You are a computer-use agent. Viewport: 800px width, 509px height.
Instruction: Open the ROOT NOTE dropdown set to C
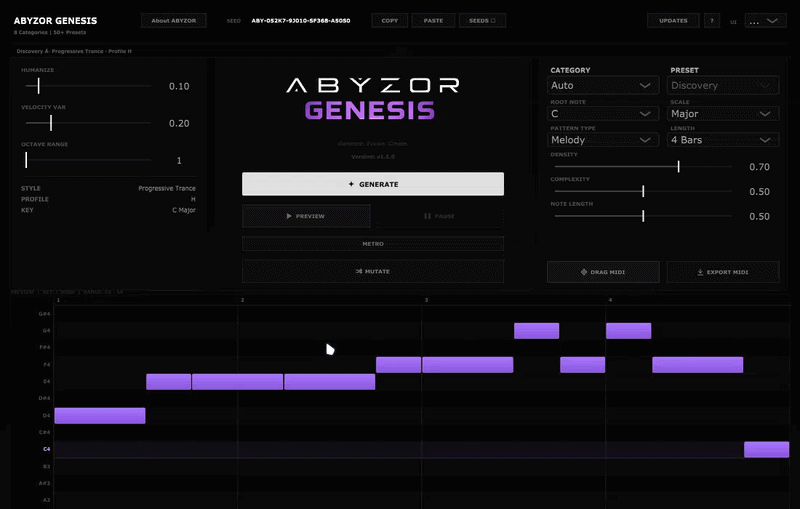pyautogui.click(x=603, y=113)
